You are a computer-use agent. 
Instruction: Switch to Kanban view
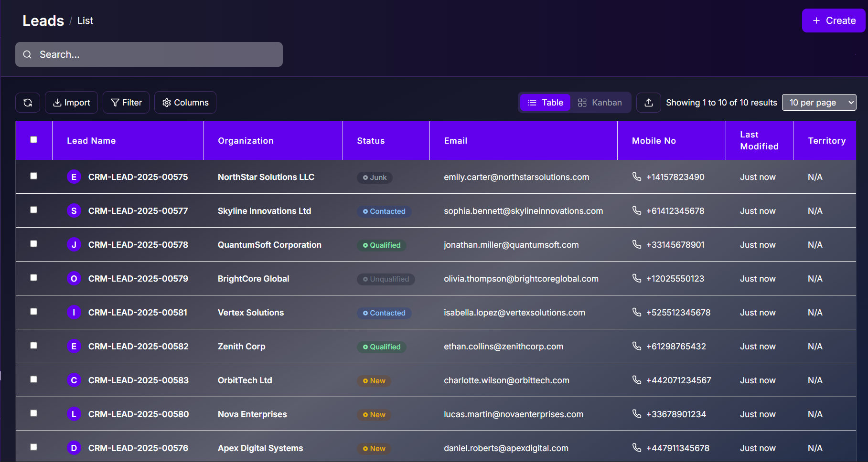pyautogui.click(x=600, y=102)
